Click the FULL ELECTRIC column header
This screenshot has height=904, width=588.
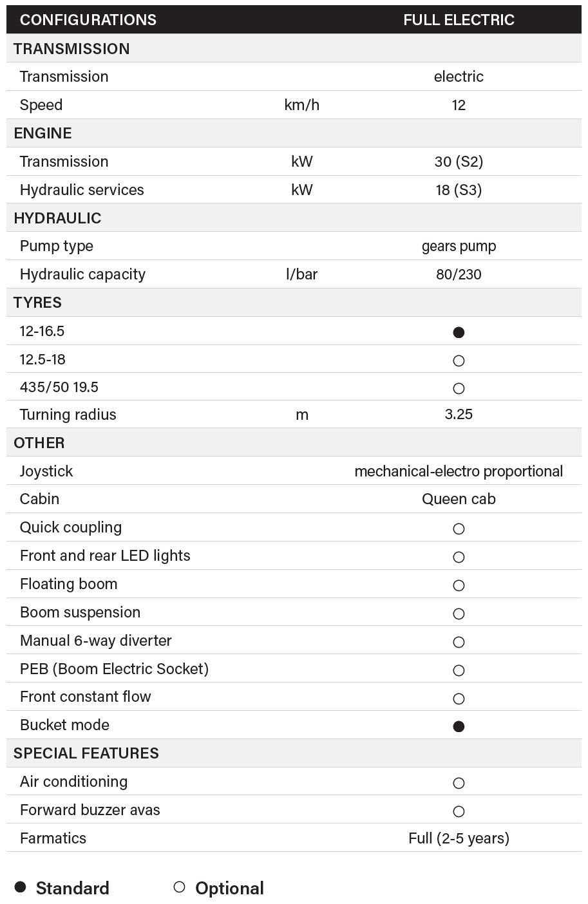[x=459, y=19]
